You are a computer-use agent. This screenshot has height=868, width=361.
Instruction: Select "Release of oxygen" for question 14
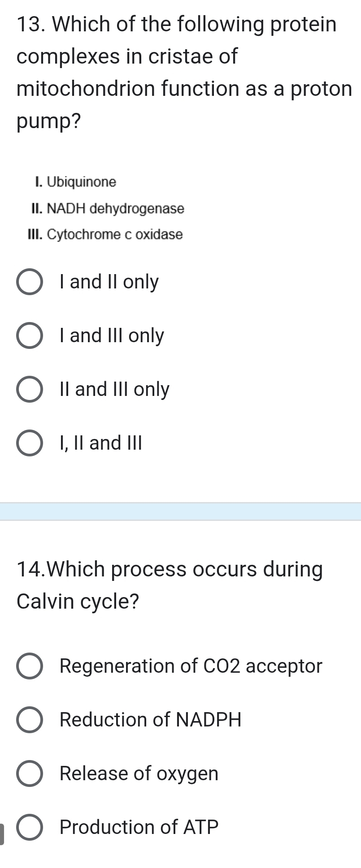pyautogui.click(x=30, y=773)
